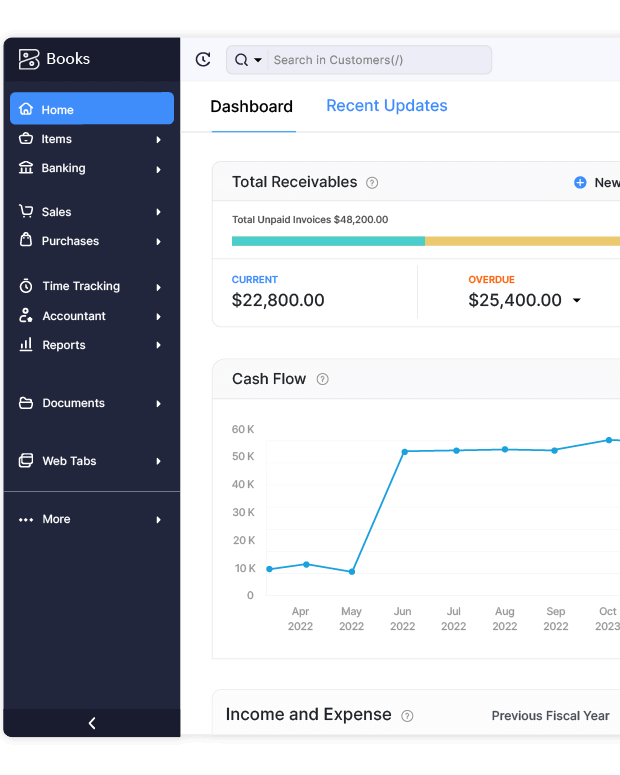Click the Time Tracking stopwatch icon

click(x=26, y=286)
